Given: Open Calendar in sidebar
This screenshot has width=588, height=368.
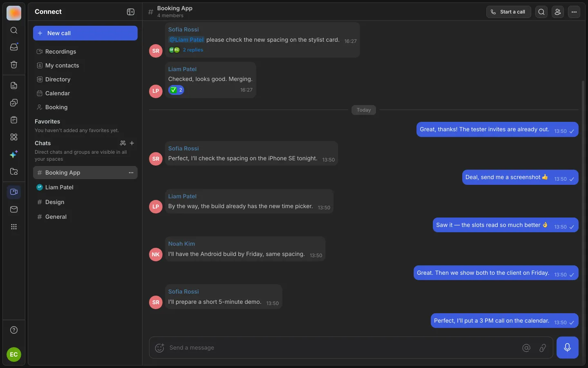Looking at the screenshot, I should point(85,93).
